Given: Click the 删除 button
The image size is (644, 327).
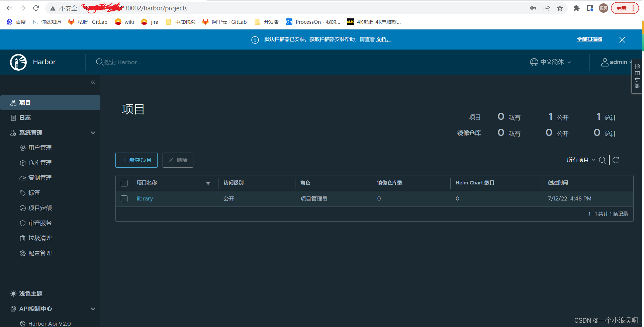Looking at the screenshot, I should [178, 160].
